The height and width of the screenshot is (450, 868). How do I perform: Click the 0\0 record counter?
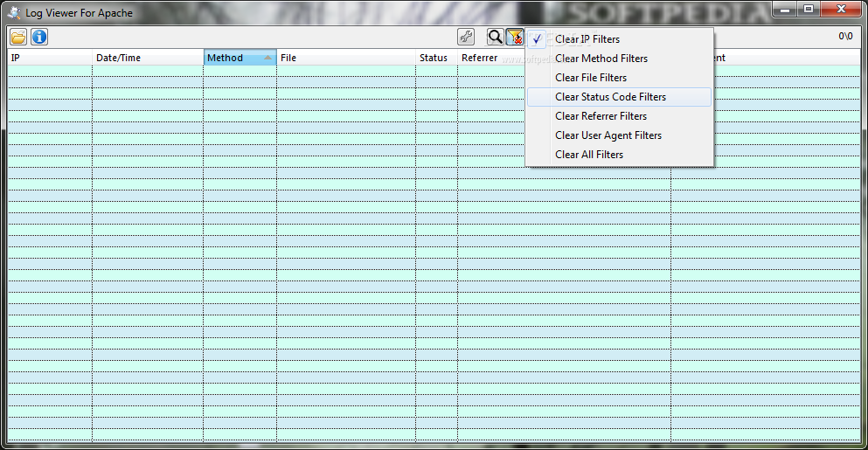845,37
